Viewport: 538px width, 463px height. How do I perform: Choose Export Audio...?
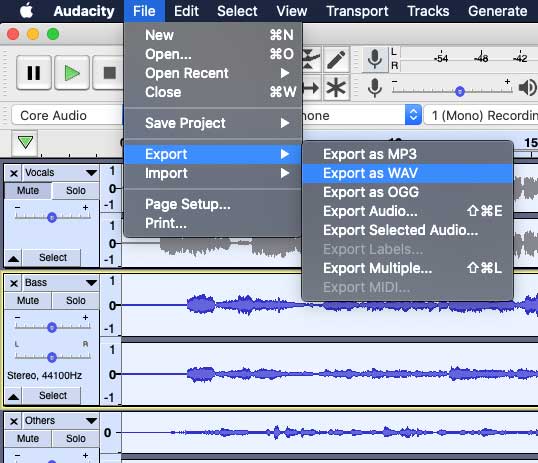pos(408,211)
